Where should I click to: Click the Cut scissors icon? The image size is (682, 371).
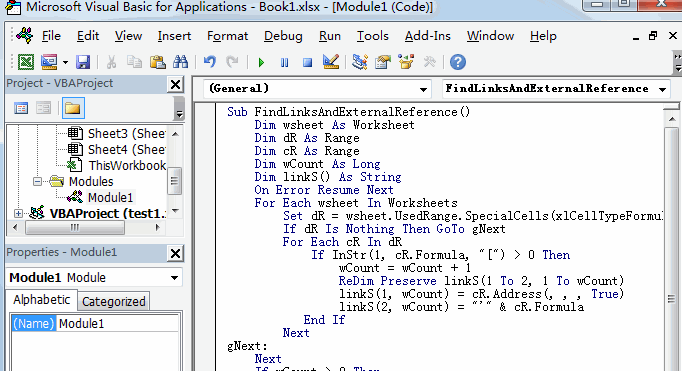coord(111,62)
